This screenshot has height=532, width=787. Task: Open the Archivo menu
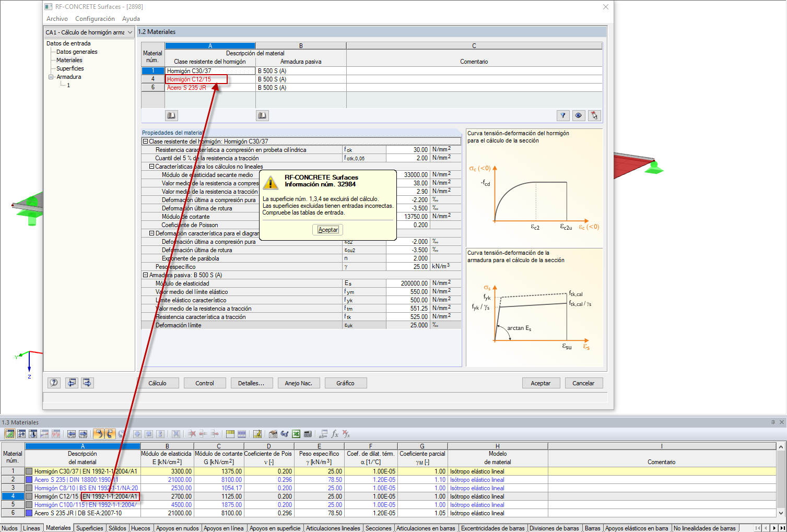pos(57,19)
